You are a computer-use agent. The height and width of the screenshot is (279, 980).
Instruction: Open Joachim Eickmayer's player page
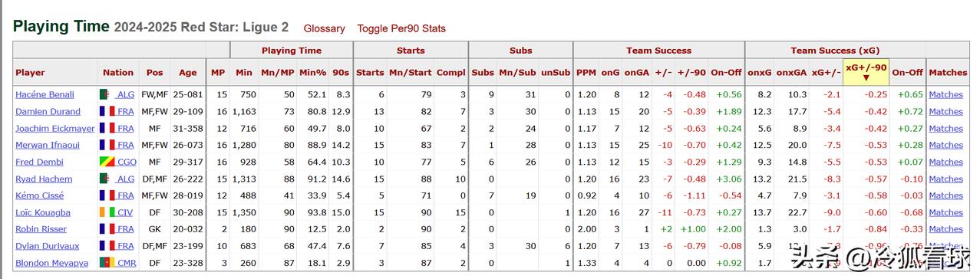click(55, 128)
